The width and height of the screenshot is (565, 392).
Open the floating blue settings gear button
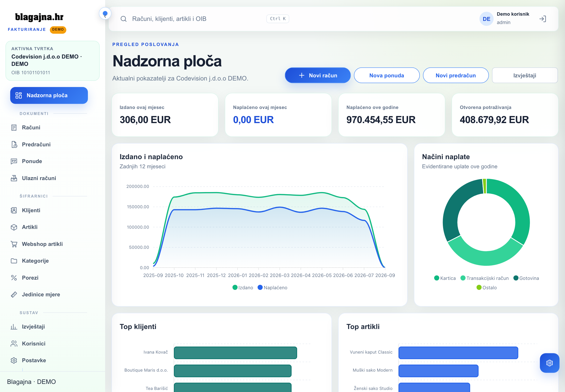[x=550, y=363]
